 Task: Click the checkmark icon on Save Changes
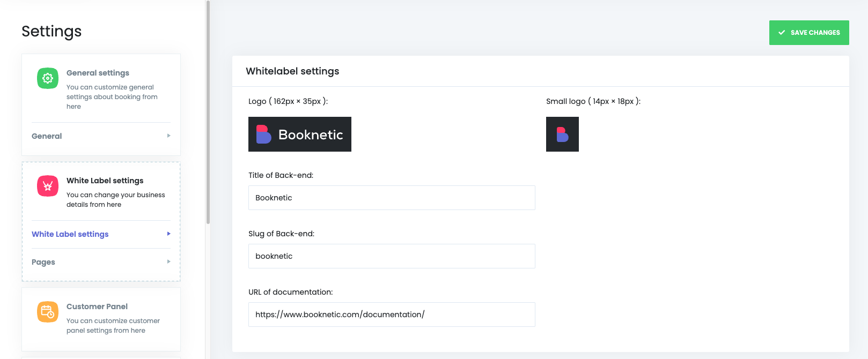click(782, 33)
